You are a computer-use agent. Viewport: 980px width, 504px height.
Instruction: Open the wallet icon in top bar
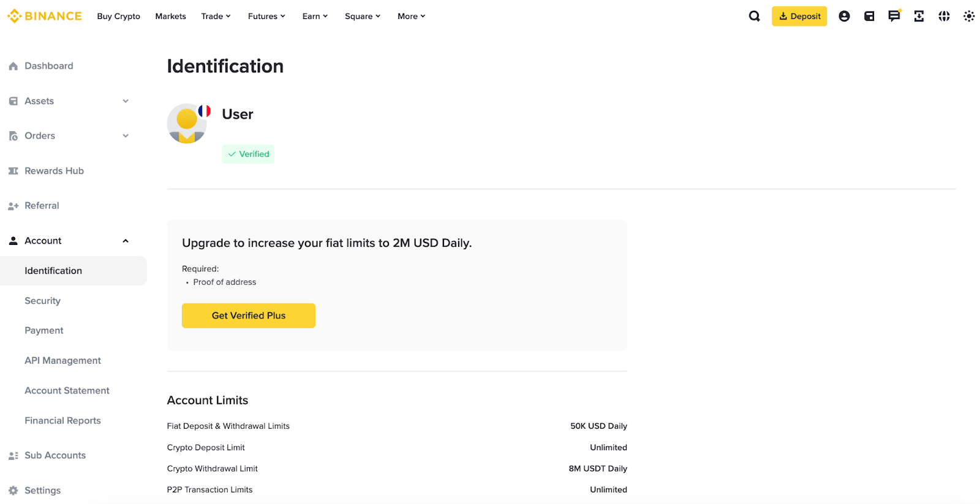(x=869, y=17)
